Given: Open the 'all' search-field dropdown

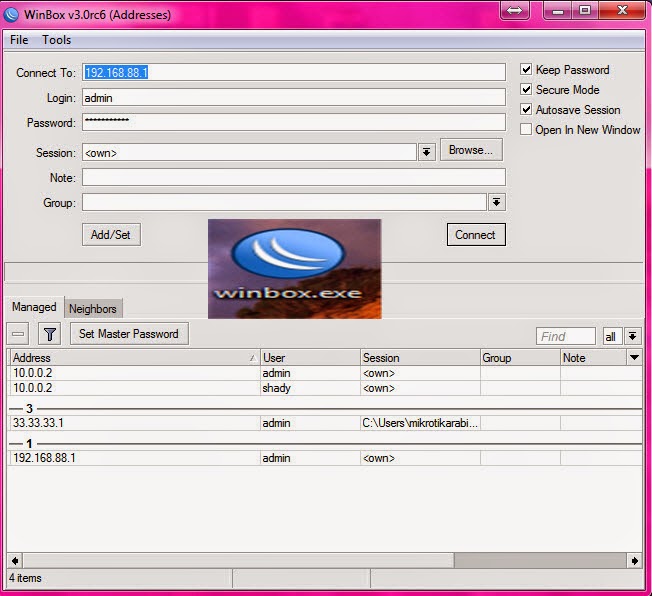Looking at the screenshot, I should 632,336.
